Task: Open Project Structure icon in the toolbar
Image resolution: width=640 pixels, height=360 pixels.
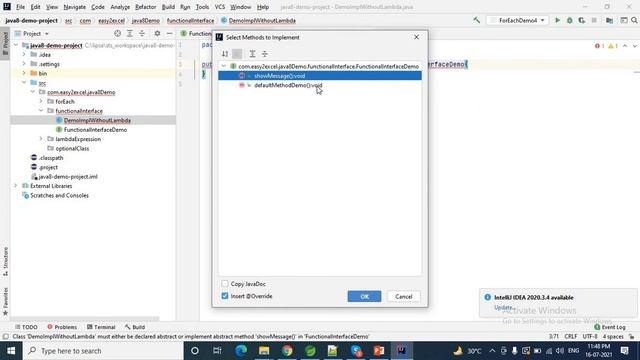Action: [x=609, y=20]
